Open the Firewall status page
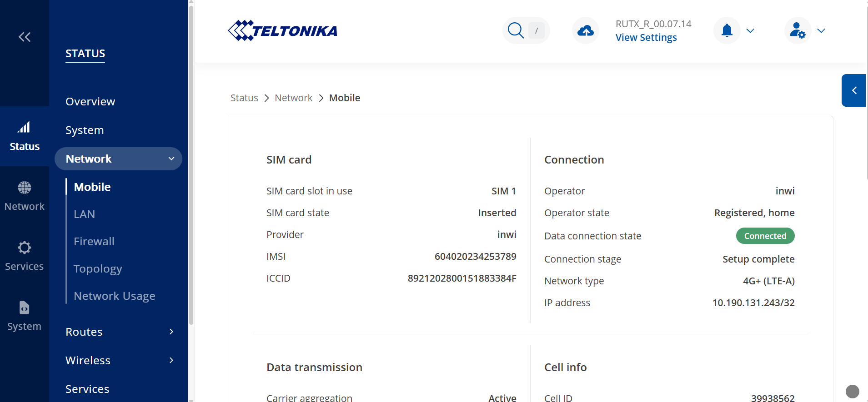The height and width of the screenshot is (402, 868). pos(94,241)
